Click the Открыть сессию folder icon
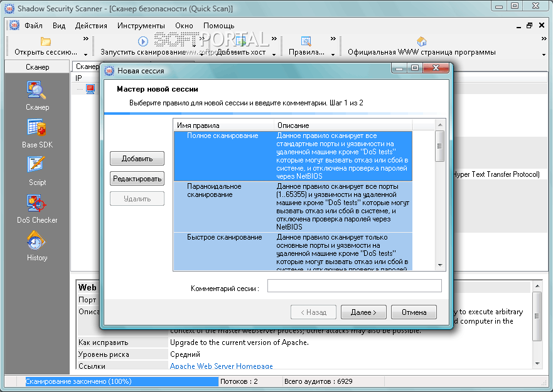The image size is (553, 392). coord(45,41)
